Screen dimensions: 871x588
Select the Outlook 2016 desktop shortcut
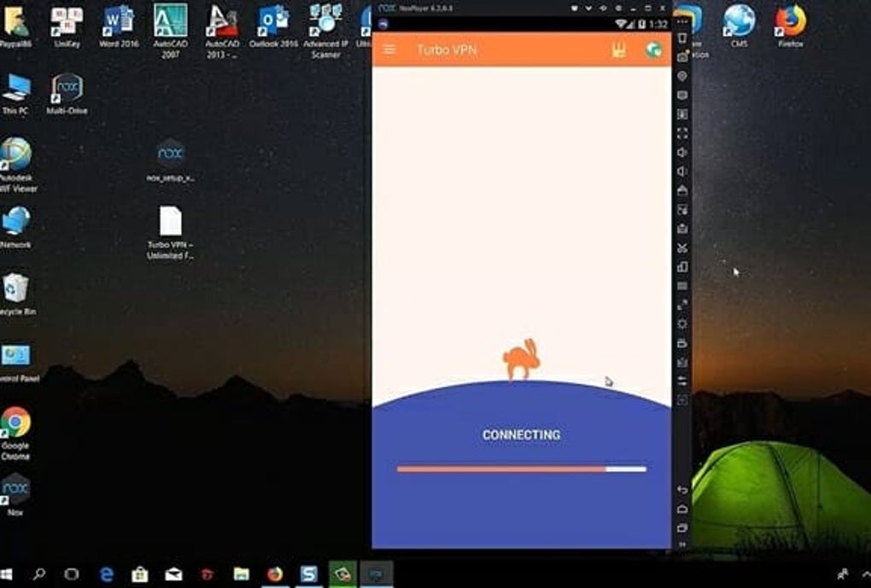[273, 26]
